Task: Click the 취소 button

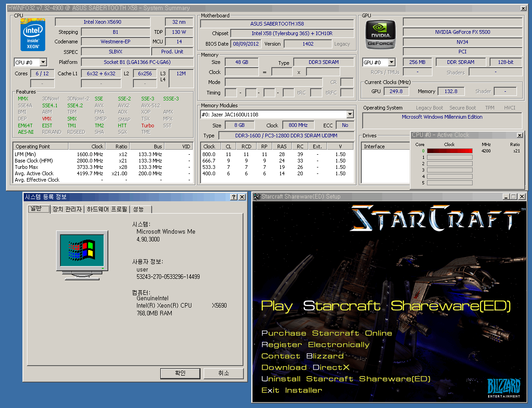Action: tap(224, 373)
